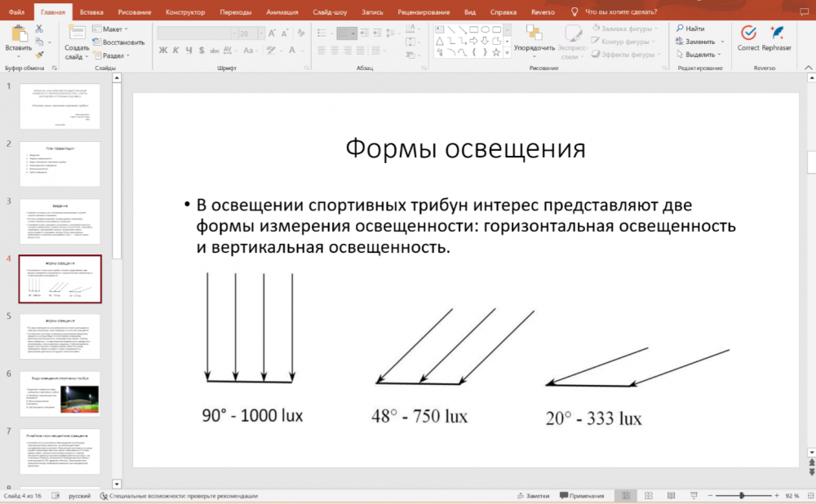Open the Файл menu

(x=16, y=11)
